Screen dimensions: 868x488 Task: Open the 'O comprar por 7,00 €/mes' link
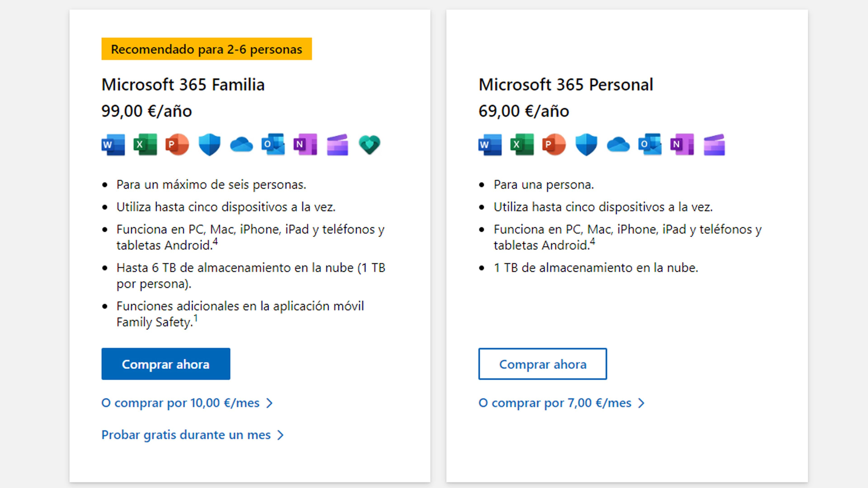[561, 403]
